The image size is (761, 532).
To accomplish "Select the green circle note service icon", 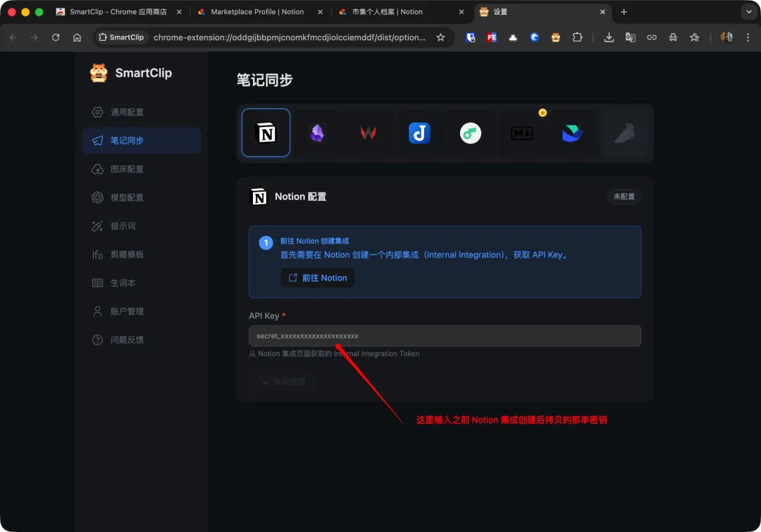I will [470, 133].
